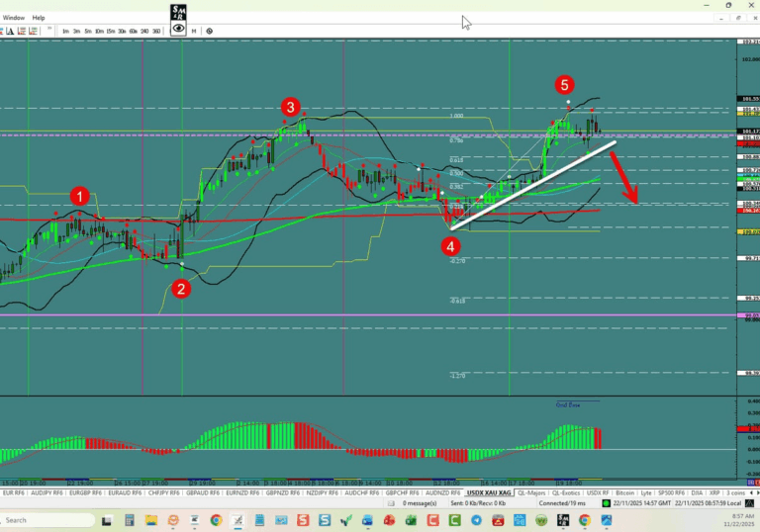Viewport: 760px width, 532px height.
Task: Click the SM&R logo above the eye
Action: point(178,13)
